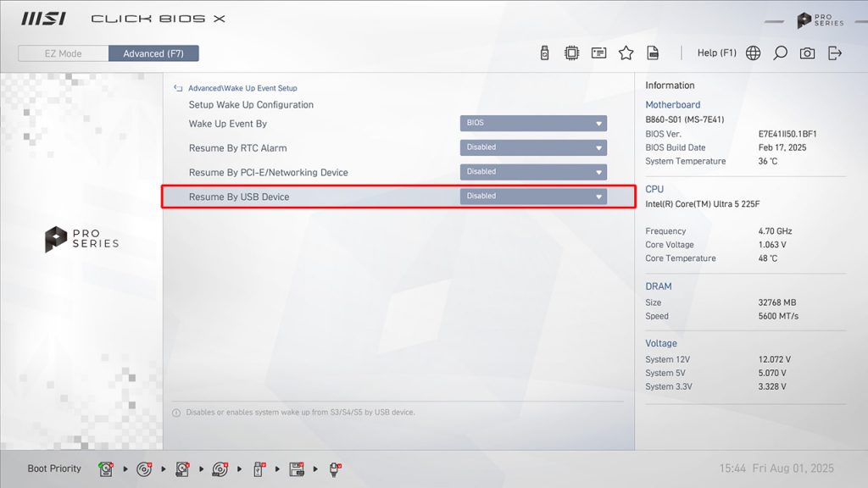Click the 15:44 Fri Aug 01, 2025 clock

pos(776,469)
